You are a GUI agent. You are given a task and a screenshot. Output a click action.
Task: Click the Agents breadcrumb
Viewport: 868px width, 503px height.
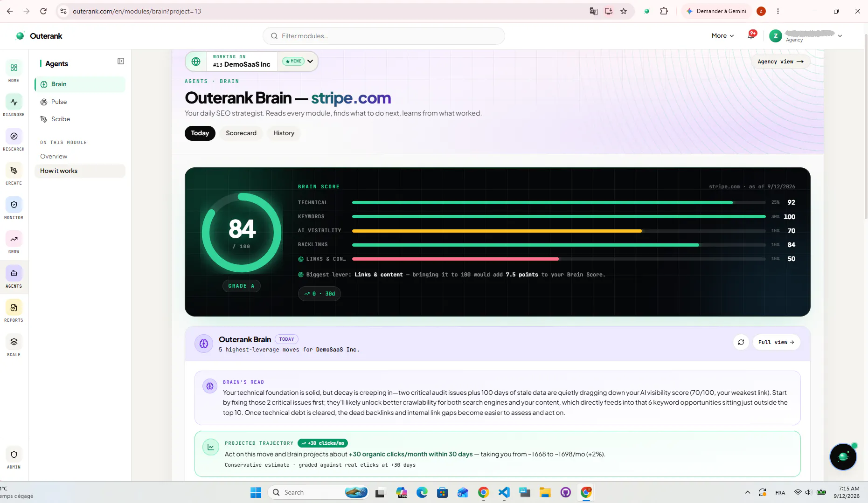tap(196, 81)
